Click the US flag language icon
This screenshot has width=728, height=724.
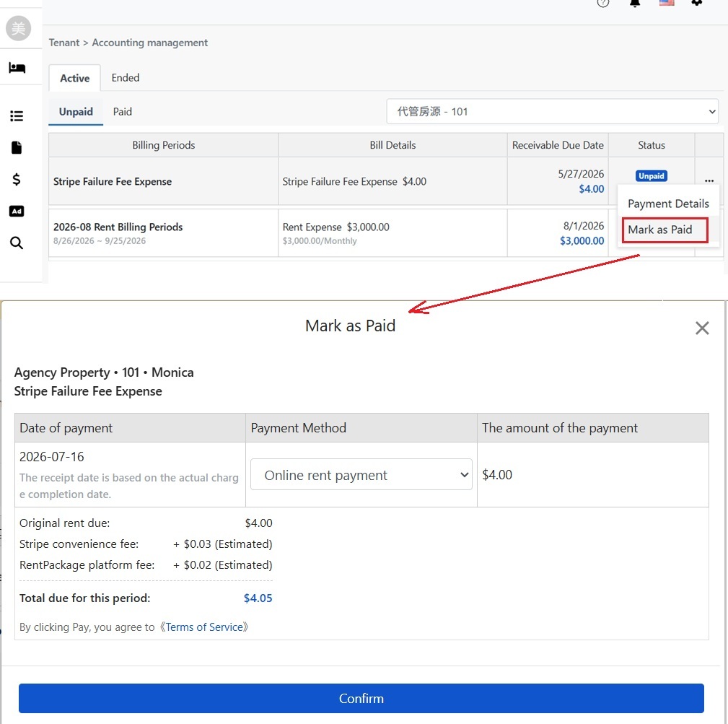pyautogui.click(x=666, y=2)
